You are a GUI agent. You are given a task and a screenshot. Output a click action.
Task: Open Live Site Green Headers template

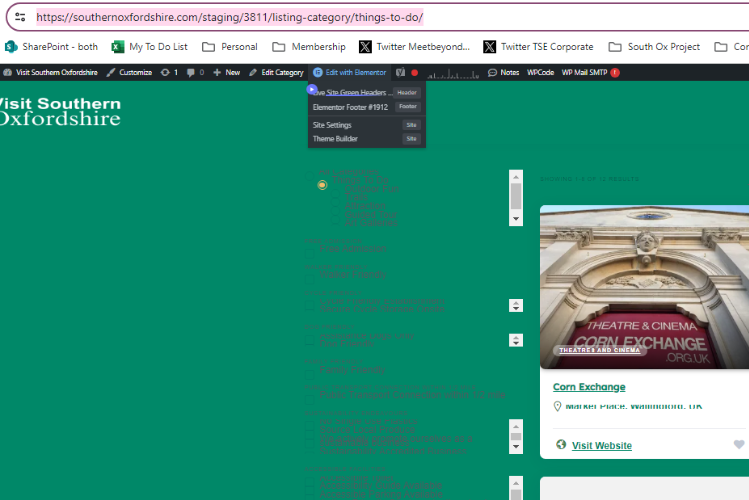click(x=353, y=93)
